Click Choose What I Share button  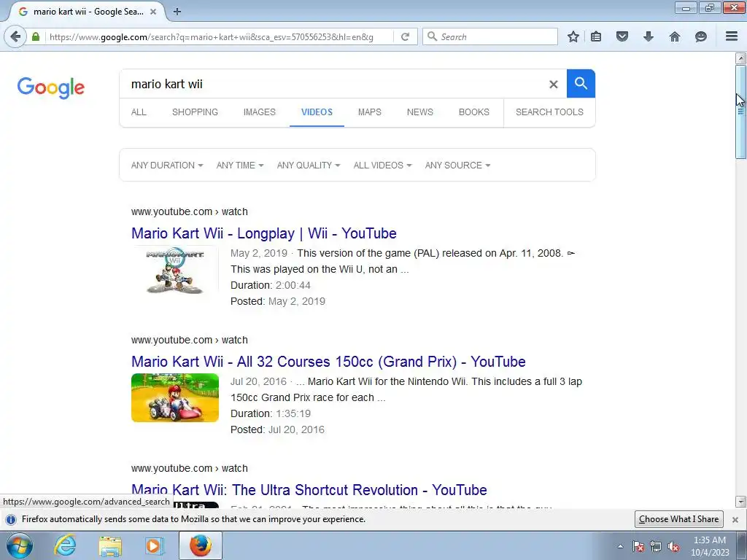[x=679, y=519]
